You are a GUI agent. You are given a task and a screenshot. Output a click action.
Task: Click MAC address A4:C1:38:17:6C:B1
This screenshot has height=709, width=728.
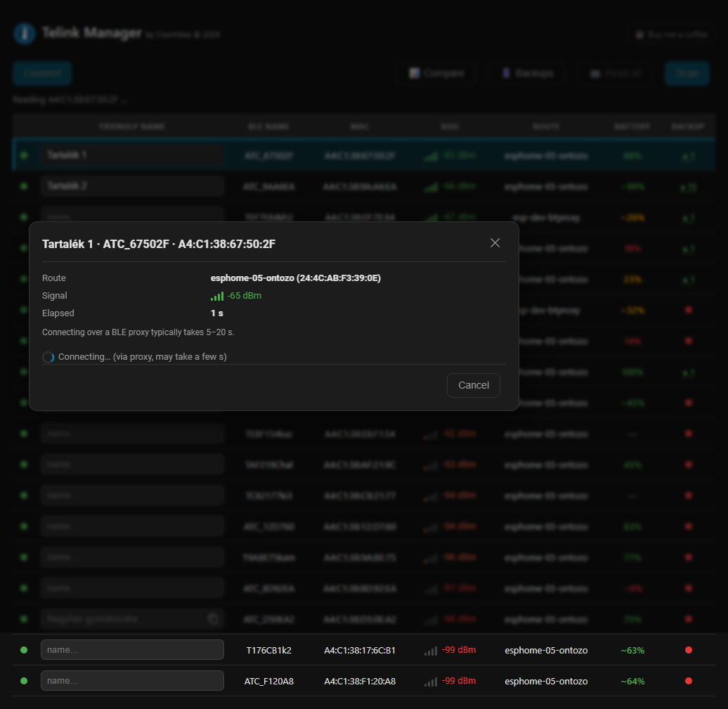(360, 650)
